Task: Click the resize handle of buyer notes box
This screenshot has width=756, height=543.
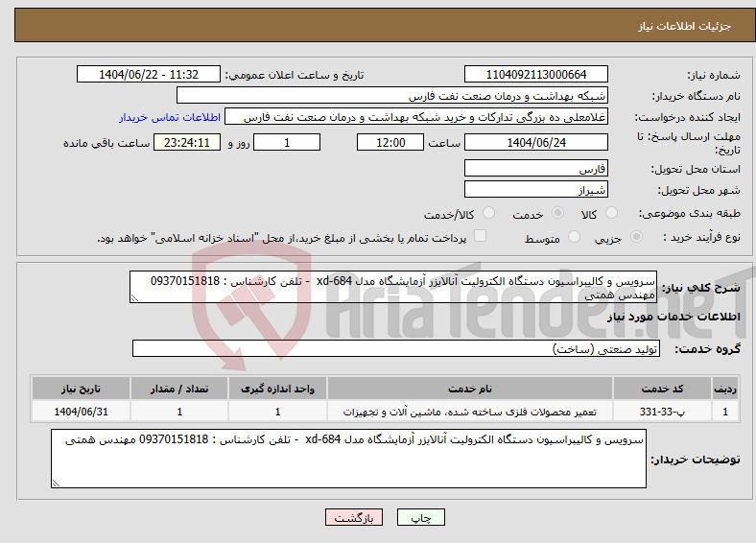Action: point(56,483)
